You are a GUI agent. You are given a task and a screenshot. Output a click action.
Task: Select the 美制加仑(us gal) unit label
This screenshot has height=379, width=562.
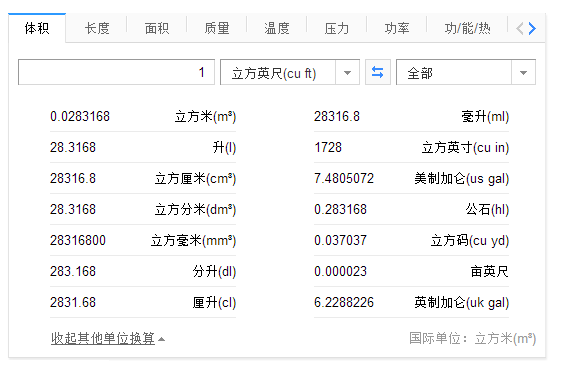(x=462, y=179)
